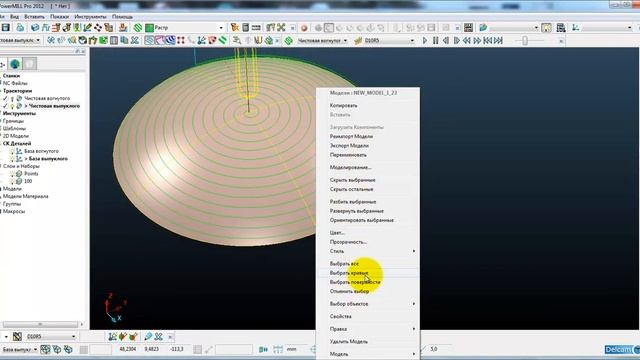Pause the toolpath simulation

436,40
